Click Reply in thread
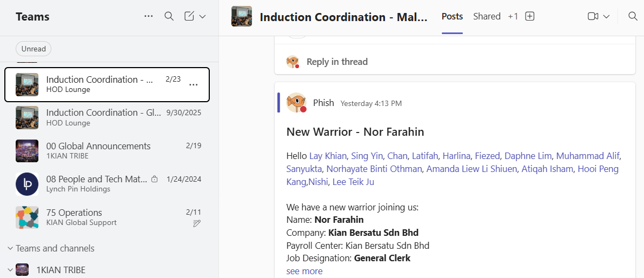This screenshot has width=644, height=278. tap(336, 62)
